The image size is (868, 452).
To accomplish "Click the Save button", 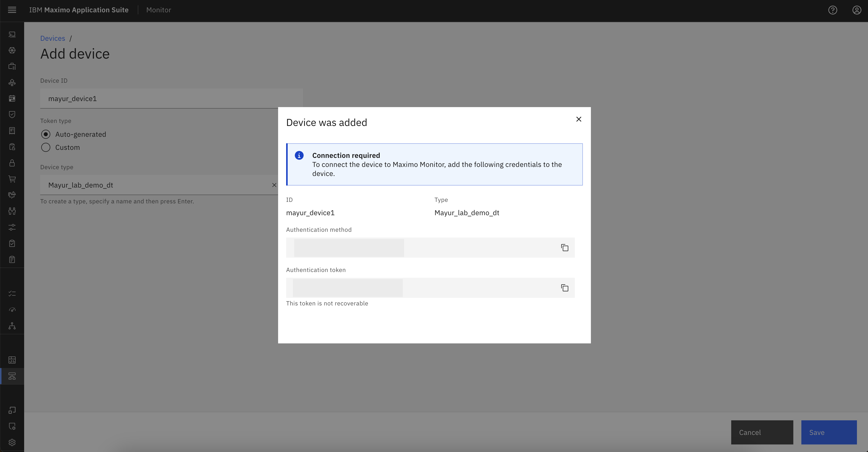I will 829,432.
